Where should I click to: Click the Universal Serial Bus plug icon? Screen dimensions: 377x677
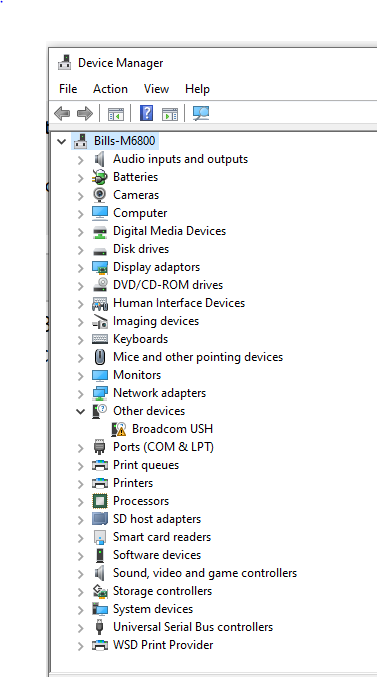coord(100,627)
